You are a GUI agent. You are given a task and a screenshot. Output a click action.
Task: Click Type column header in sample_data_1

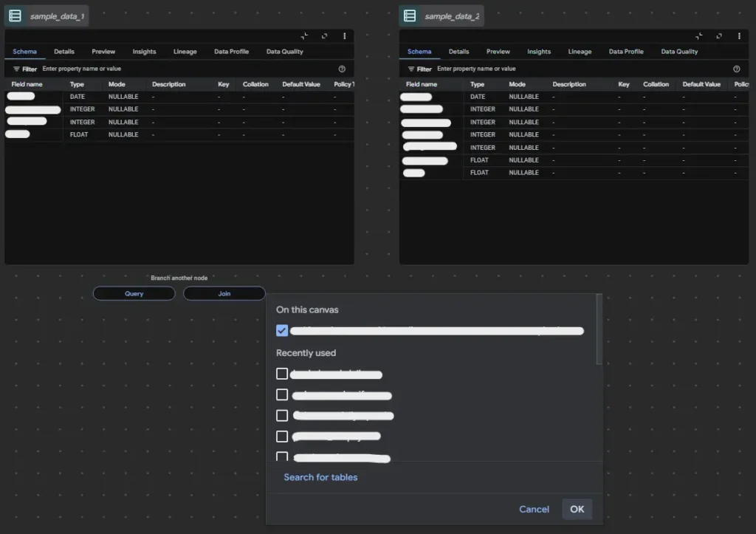click(77, 84)
